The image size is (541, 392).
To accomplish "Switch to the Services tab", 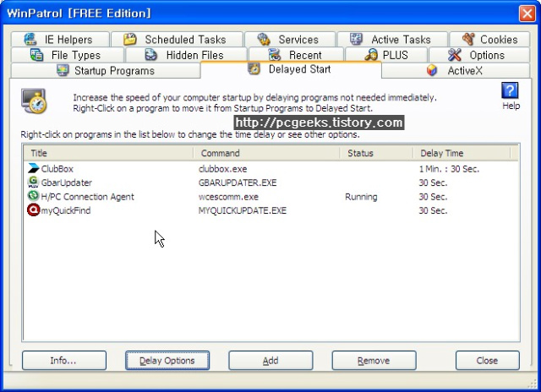I will [x=290, y=40].
